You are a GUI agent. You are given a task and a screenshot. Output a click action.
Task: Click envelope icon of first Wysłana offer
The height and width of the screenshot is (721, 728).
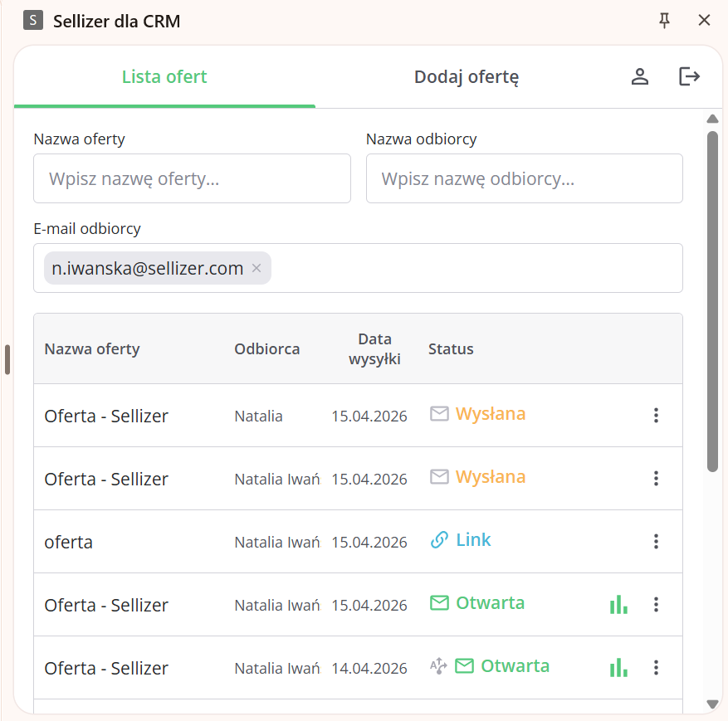[439, 414]
